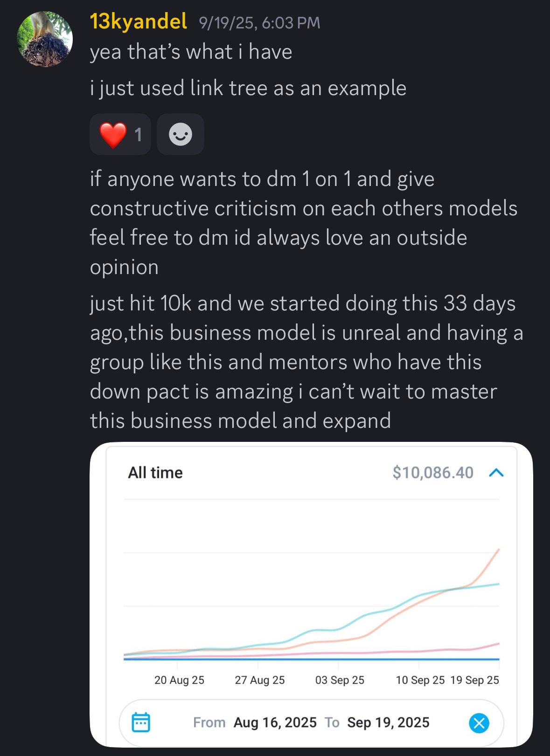Viewport: 550px width, 756px height.
Task: Click the teal line end on chart
Action: pos(498,584)
